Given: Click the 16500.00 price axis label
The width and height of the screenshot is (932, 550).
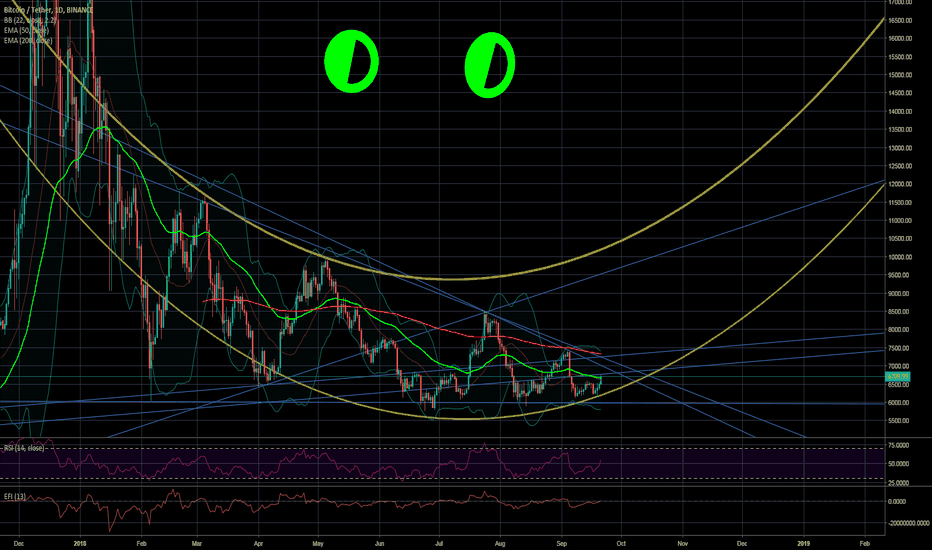Looking at the screenshot, I should [900, 20].
